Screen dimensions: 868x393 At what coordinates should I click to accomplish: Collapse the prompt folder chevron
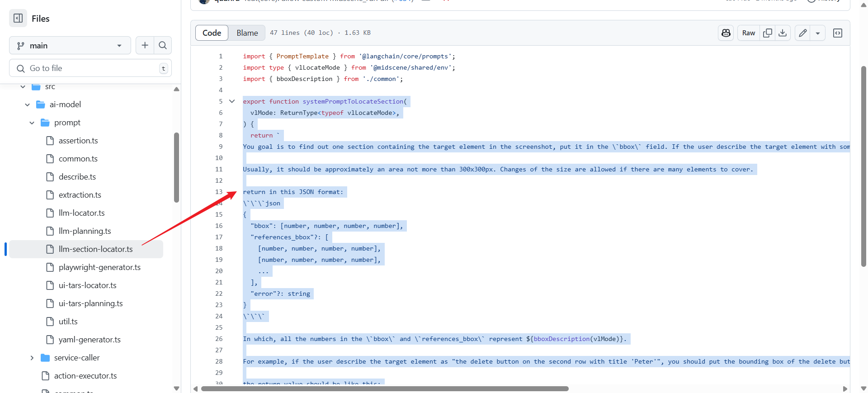pos(32,123)
